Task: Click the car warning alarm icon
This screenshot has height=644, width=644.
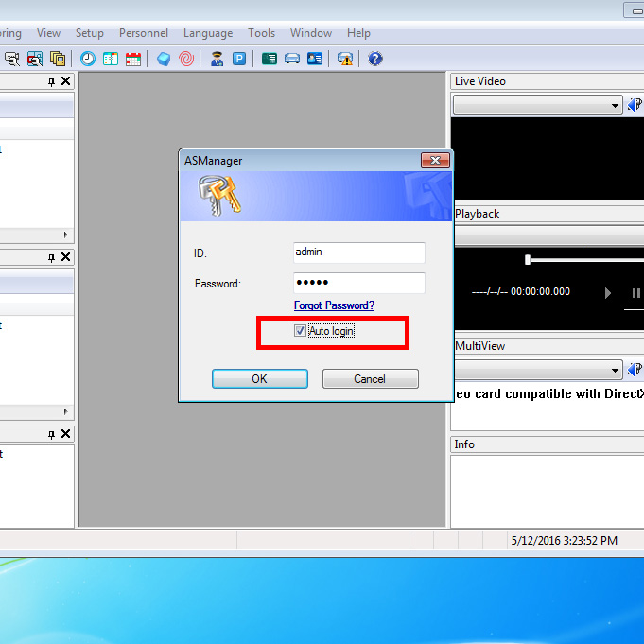Action: pyautogui.click(x=345, y=59)
